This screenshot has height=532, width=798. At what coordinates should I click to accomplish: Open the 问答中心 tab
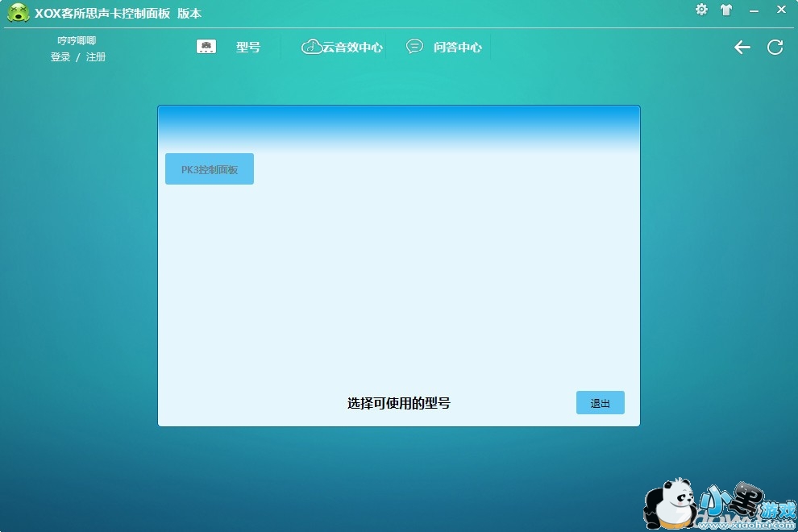coord(458,48)
